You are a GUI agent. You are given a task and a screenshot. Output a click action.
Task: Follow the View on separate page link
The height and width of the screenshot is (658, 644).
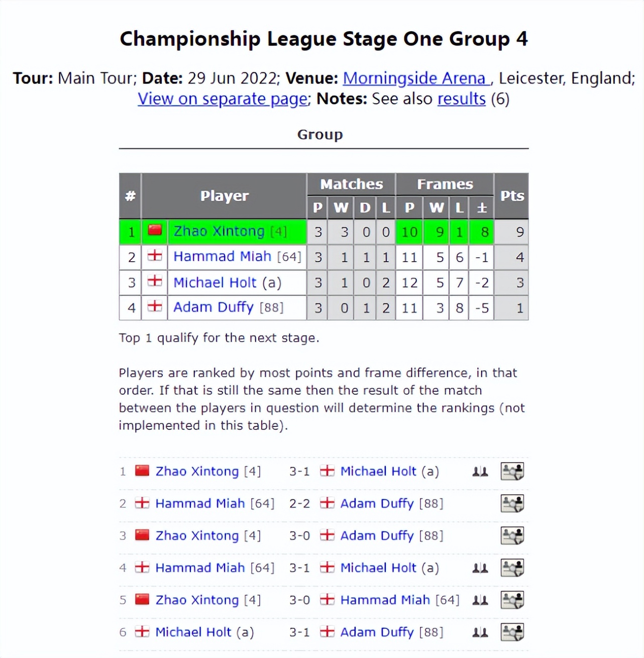pyautogui.click(x=223, y=99)
